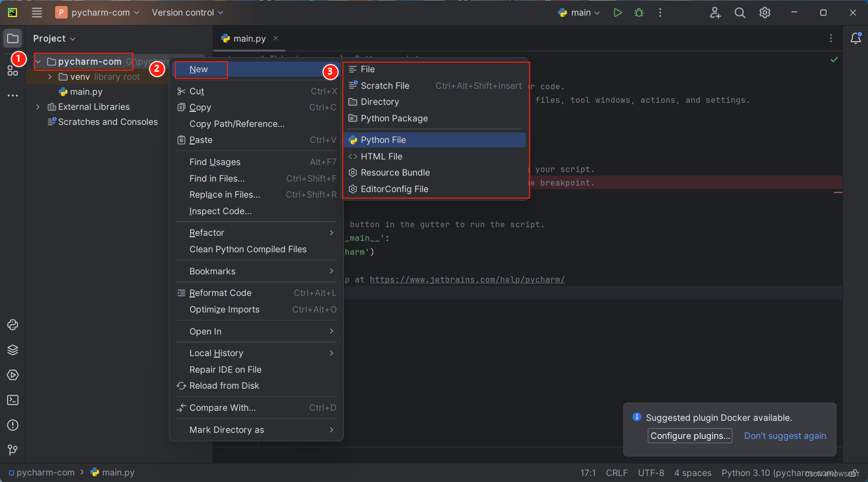Create new Python File
Image resolution: width=868 pixels, height=482 pixels.
point(435,140)
